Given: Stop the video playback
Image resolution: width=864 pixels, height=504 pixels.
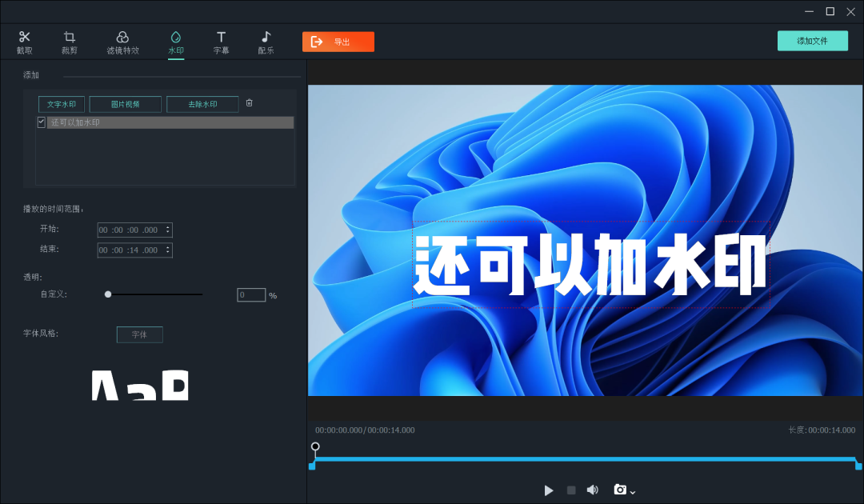Looking at the screenshot, I should click(571, 490).
